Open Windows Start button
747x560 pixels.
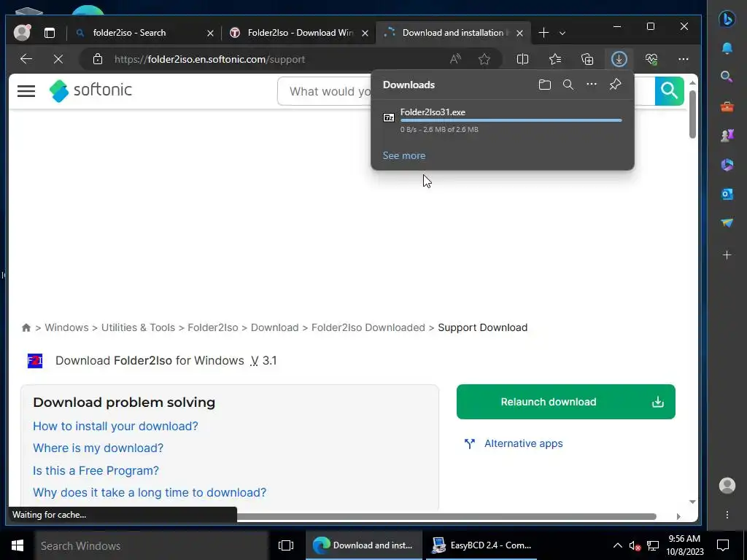click(x=18, y=545)
